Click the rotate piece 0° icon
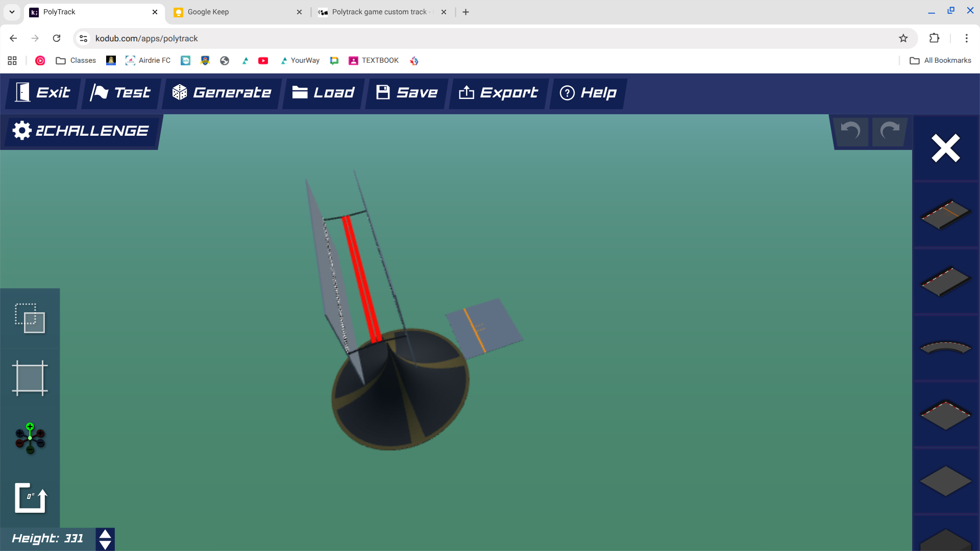Image resolution: width=980 pixels, height=551 pixels. coord(30,497)
